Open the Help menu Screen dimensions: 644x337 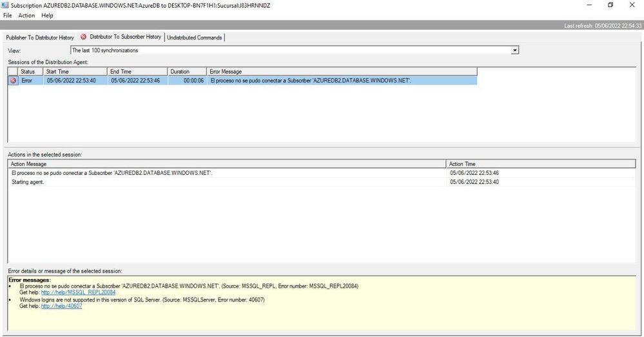pos(47,15)
